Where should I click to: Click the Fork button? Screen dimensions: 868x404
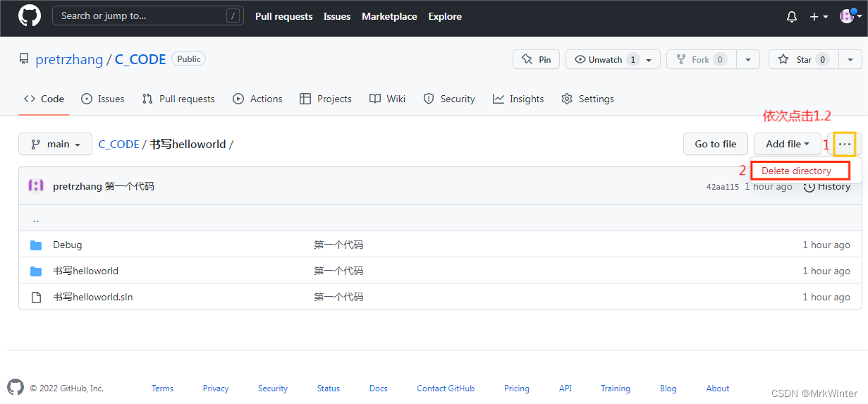click(701, 59)
